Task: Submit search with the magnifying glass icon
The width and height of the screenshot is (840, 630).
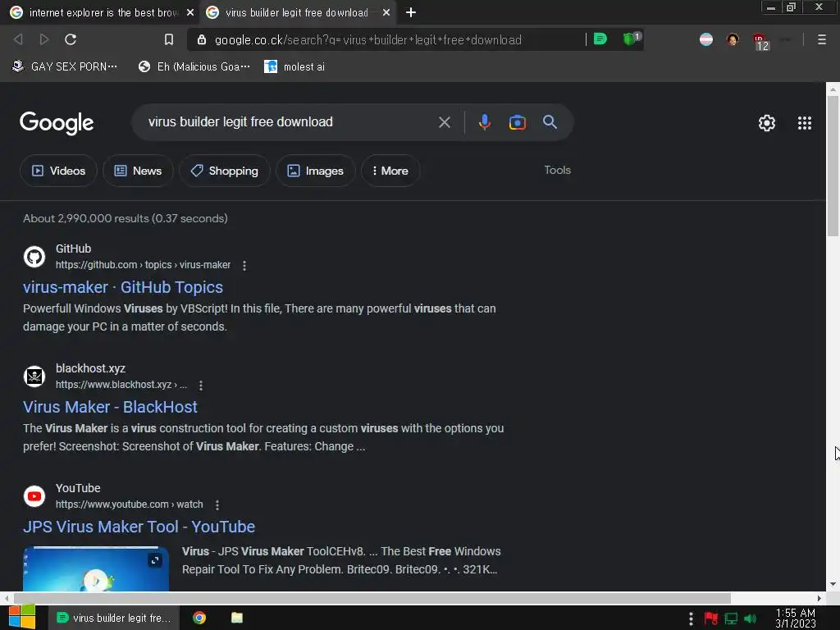Action: (x=550, y=121)
